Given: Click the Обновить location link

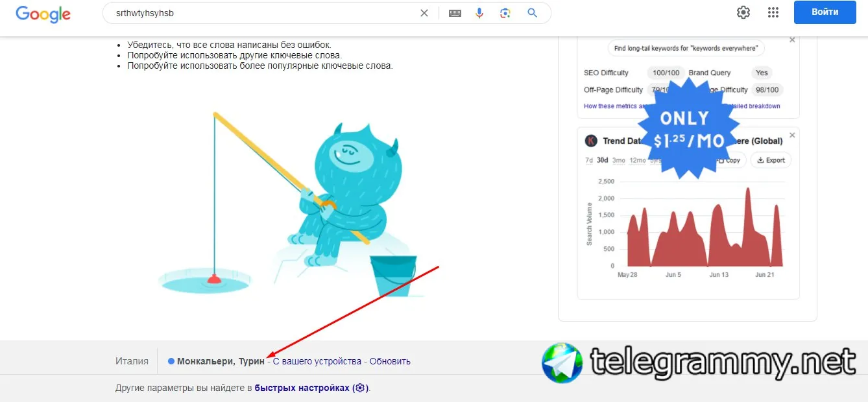Looking at the screenshot, I should [x=390, y=361].
